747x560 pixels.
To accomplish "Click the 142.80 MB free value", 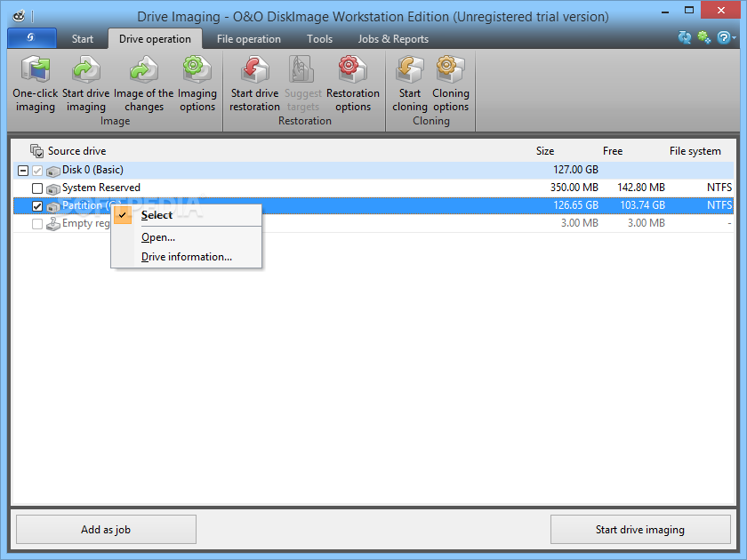I will (641, 188).
